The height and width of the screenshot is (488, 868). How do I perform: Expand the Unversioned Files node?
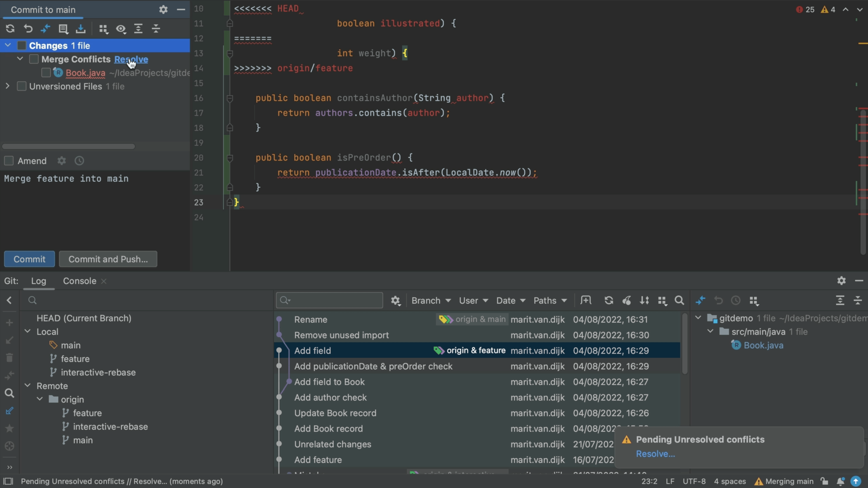point(7,87)
